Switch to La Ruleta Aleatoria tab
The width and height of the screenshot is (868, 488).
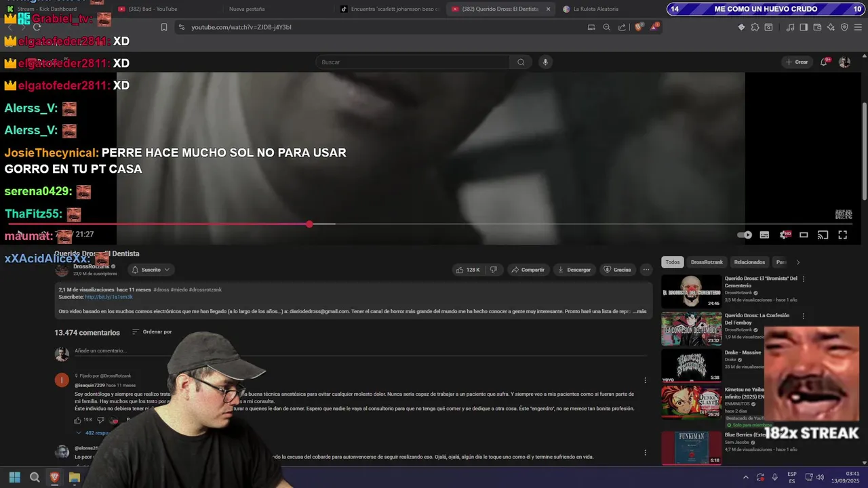595,9
